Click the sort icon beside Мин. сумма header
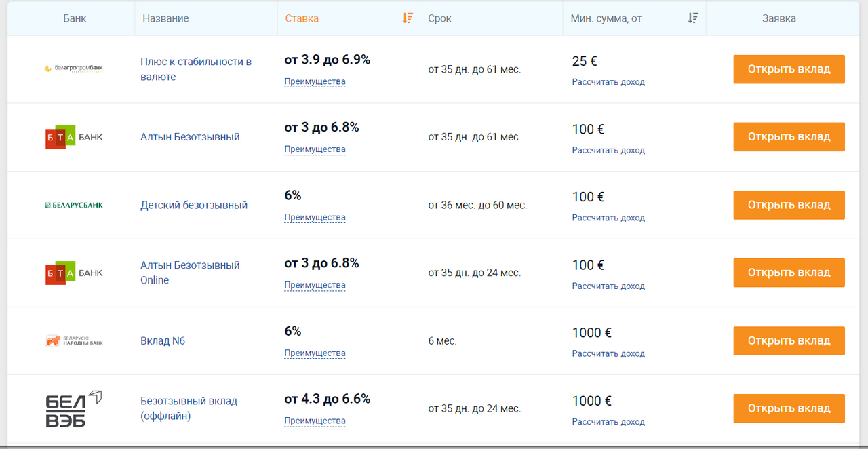This screenshot has width=868, height=449. click(x=692, y=18)
